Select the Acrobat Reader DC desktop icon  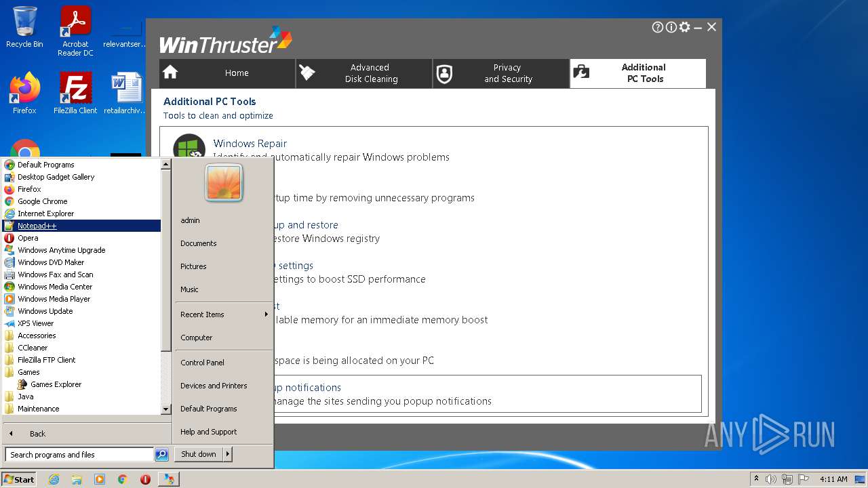[75, 31]
